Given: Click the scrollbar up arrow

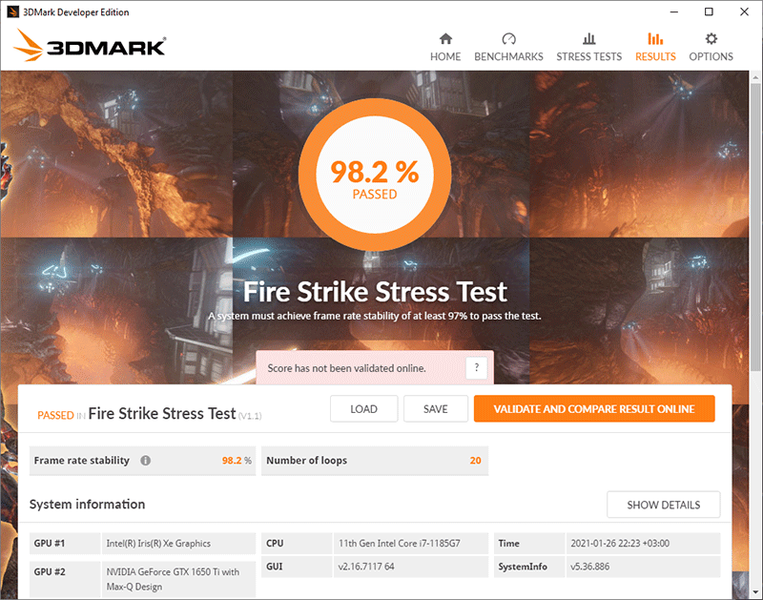Looking at the screenshot, I should 756,77.
